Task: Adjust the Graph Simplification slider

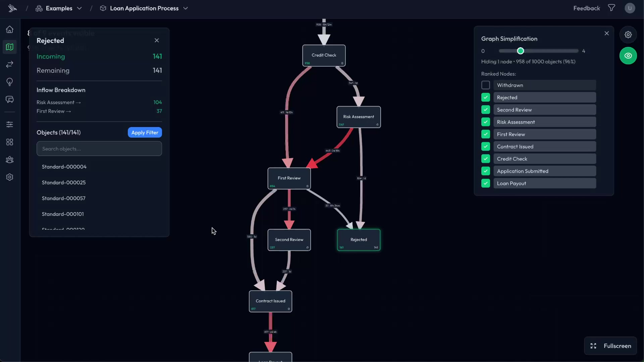Action: 520,51
